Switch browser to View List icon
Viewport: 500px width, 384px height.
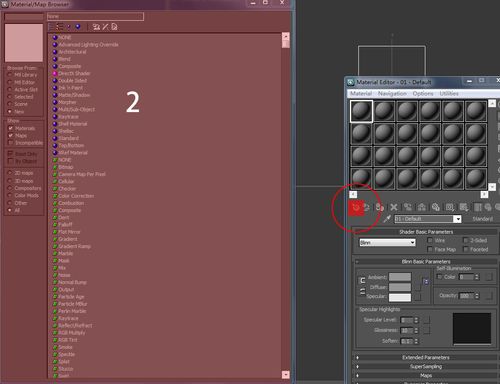coord(51,27)
